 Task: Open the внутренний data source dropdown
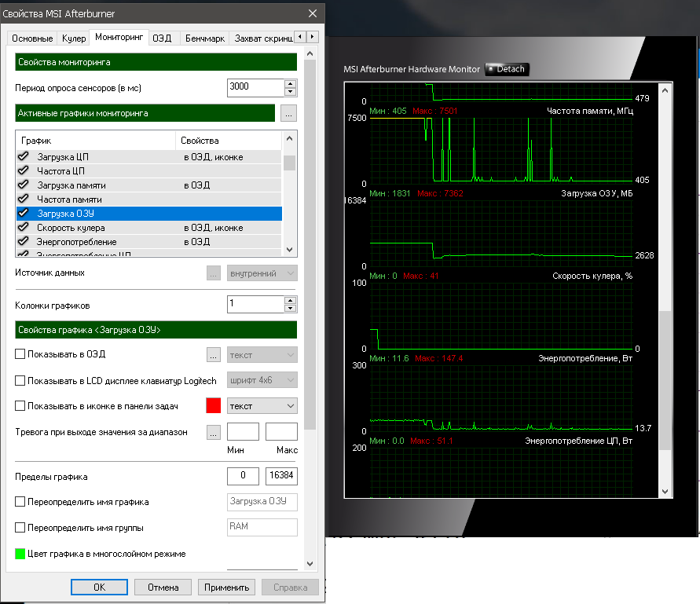(262, 273)
